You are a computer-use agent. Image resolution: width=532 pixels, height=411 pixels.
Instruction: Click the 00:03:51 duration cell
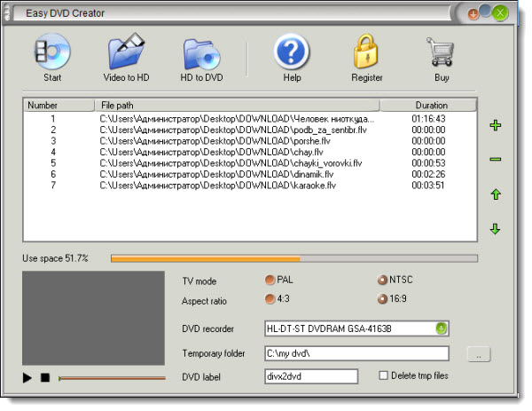pyautogui.click(x=428, y=186)
